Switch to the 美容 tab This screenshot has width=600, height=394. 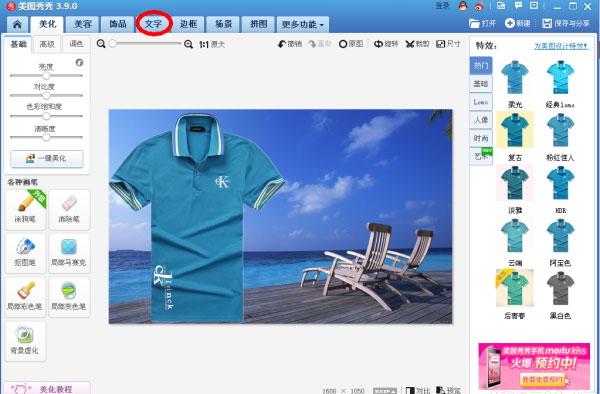point(82,24)
